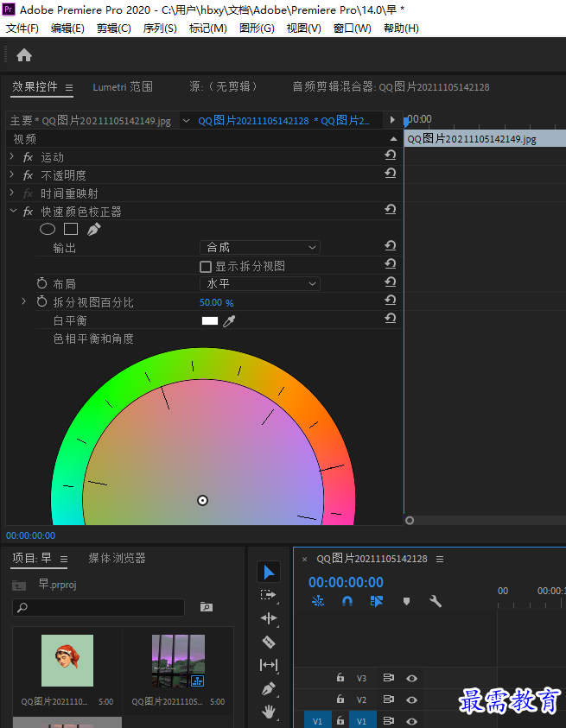Select the Slip tool
566x728 pixels.
(x=269, y=665)
